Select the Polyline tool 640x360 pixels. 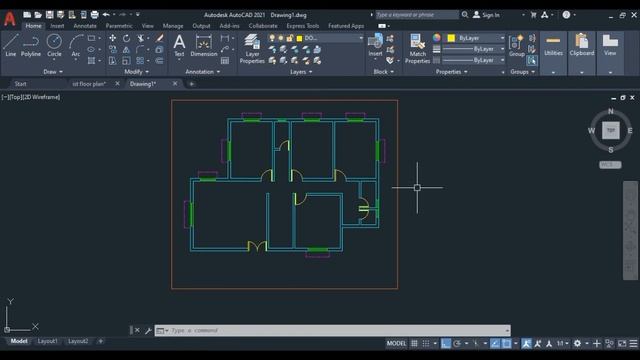[31, 45]
